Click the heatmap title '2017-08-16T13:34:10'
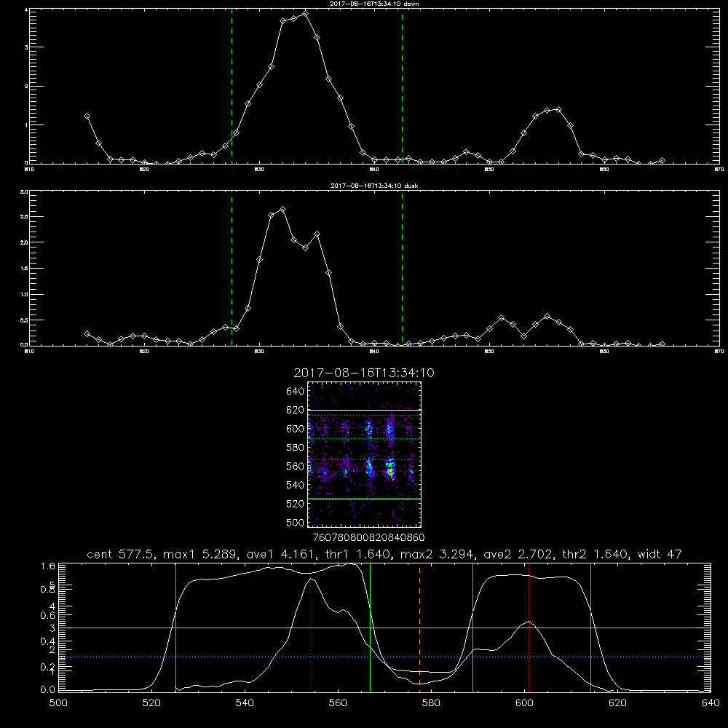The height and width of the screenshot is (728, 728). 364,373
